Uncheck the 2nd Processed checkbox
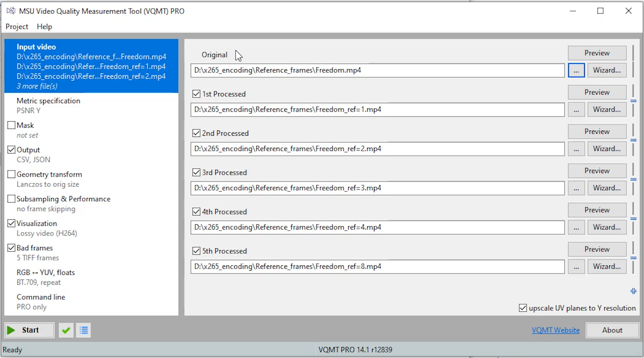644x358 pixels. [196, 133]
